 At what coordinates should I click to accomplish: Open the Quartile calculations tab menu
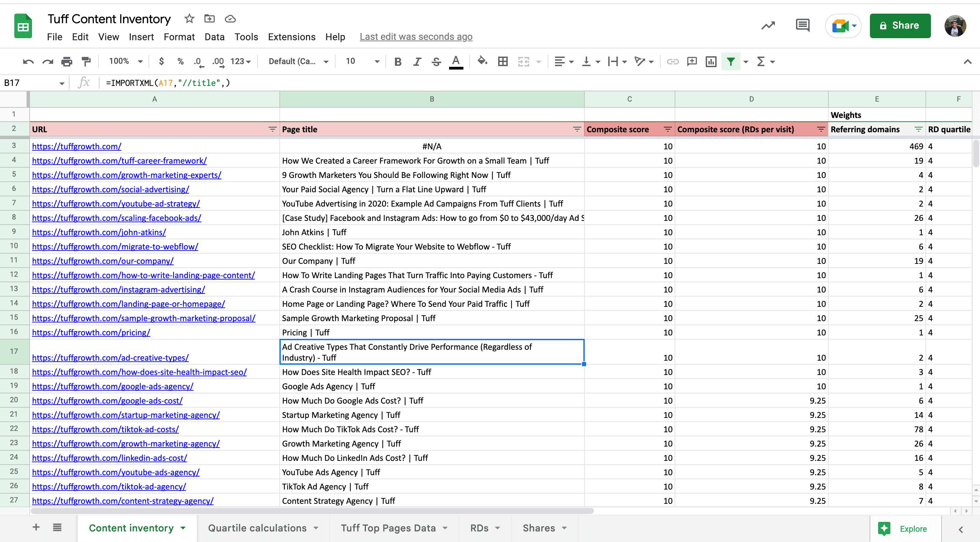pos(316,528)
